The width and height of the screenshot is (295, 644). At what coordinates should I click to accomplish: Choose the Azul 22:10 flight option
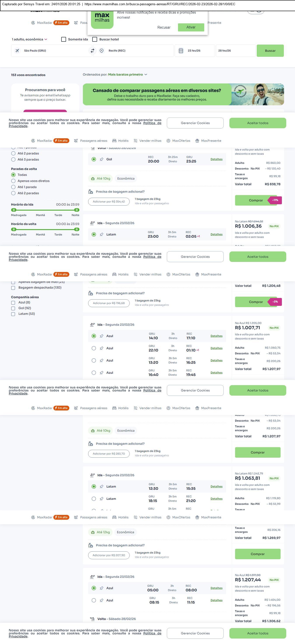(94, 348)
